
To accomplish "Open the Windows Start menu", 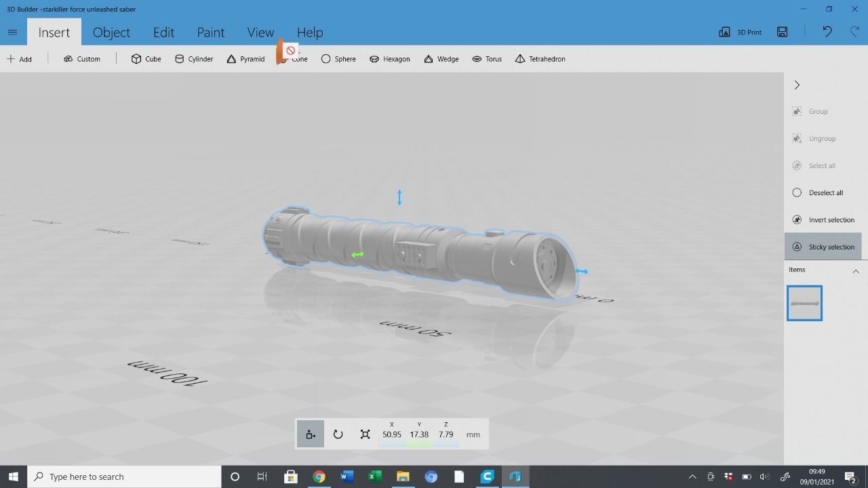I will click(13, 476).
